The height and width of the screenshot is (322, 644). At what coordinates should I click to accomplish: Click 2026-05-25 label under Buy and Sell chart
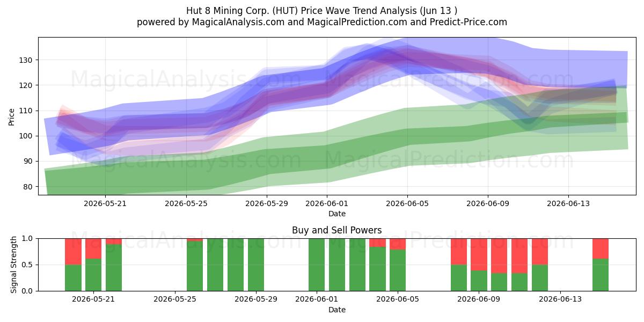[174, 299]
